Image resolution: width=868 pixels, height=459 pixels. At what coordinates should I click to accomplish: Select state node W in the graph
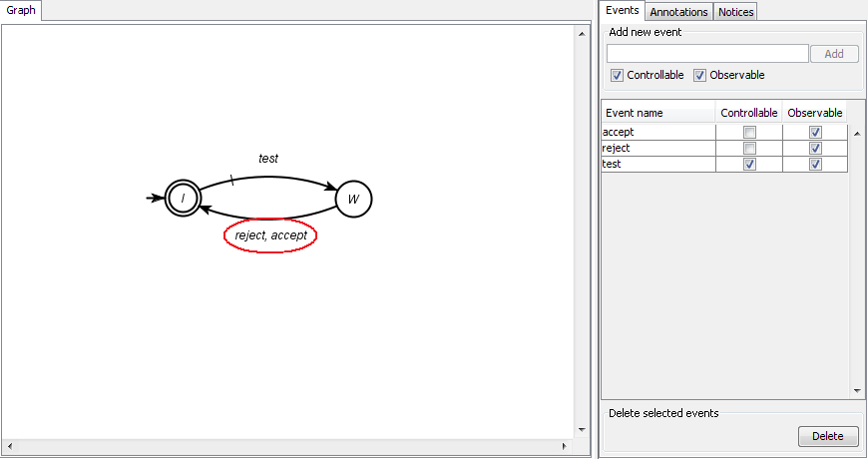(353, 199)
